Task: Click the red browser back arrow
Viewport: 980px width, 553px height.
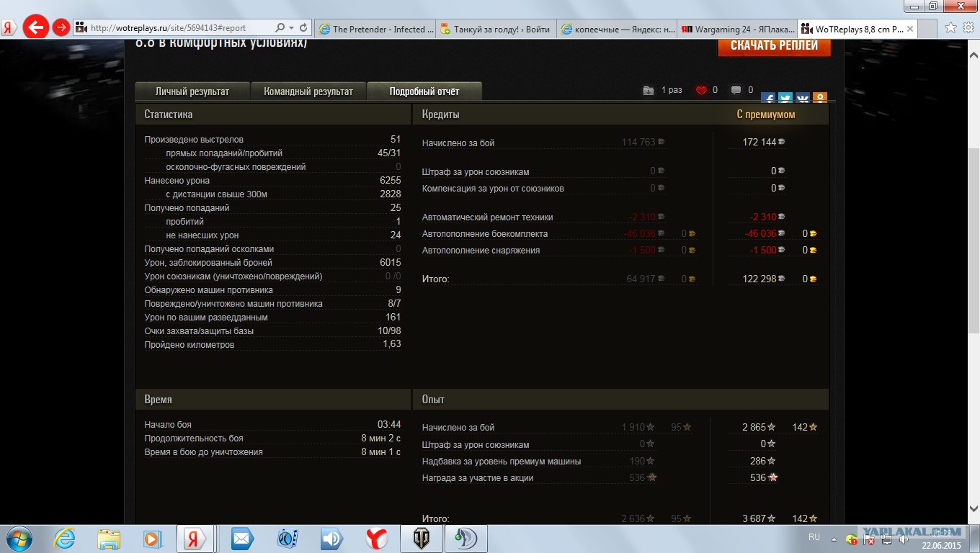Action: click(x=35, y=28)
